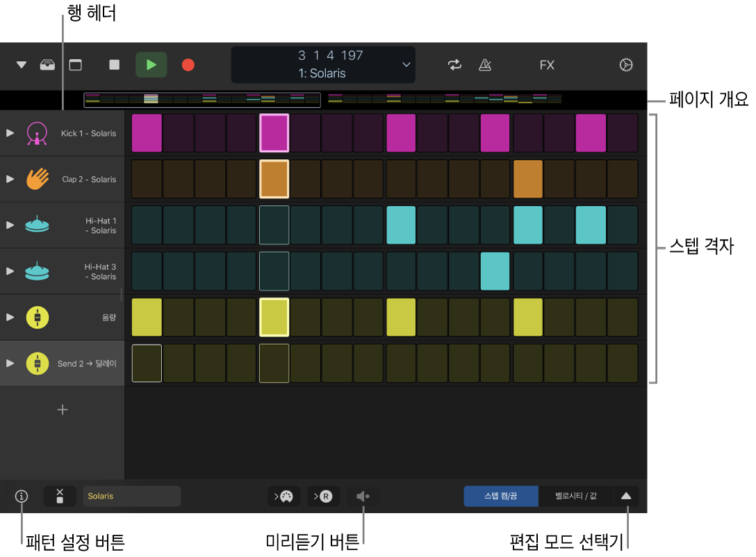Toggle the window view layout icon

(x=76, y=65)
